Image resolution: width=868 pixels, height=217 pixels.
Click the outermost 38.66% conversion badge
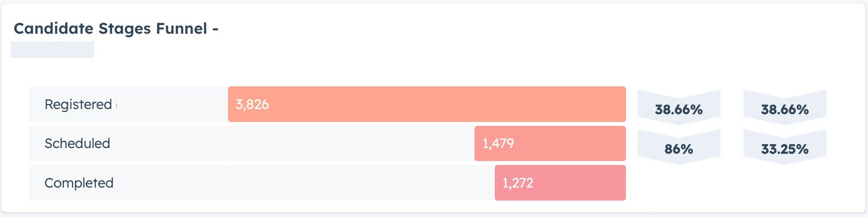785,109
